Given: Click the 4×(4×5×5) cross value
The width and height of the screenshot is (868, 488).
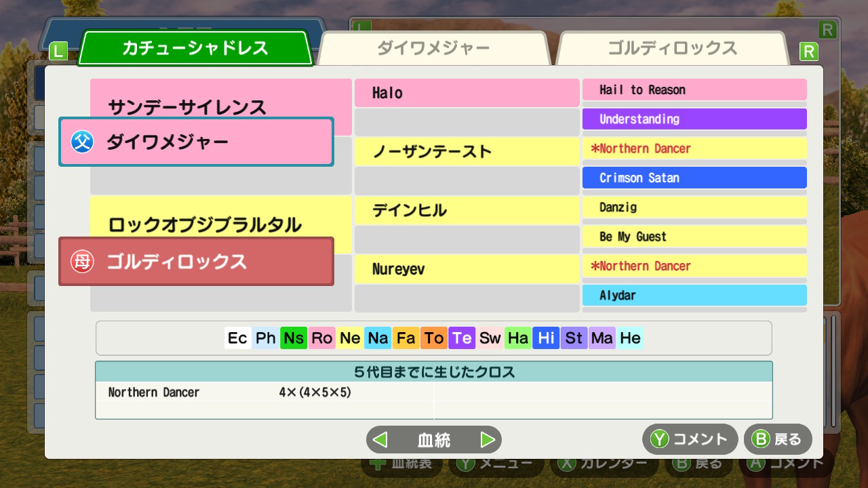Looking at the screenshot, I should click(x=315, y=392).
